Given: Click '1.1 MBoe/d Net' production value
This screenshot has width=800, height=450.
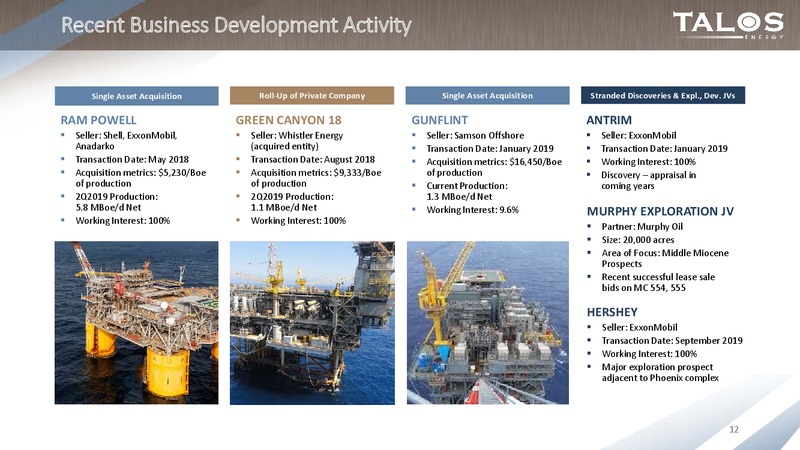Looking at the screenshot, I should 284,207.
